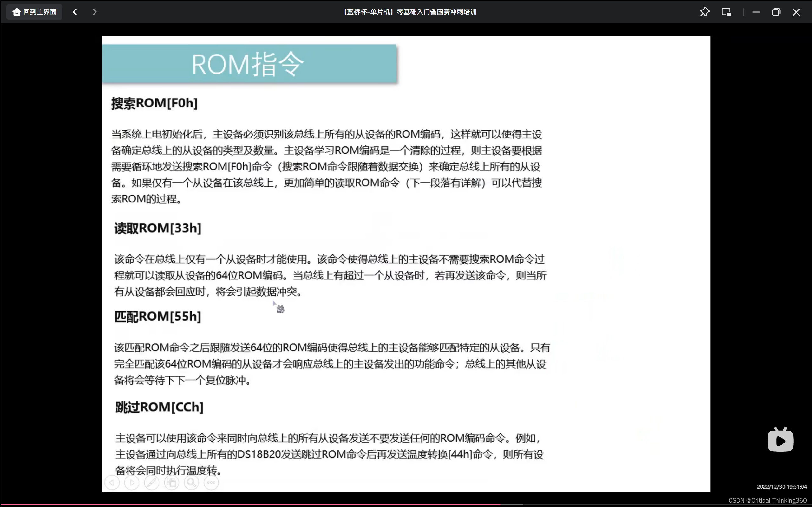The image size is (812, 507).
Task: Select the pen annotation tool in the slideshow toolbar
Action: (x=152, y=483)
